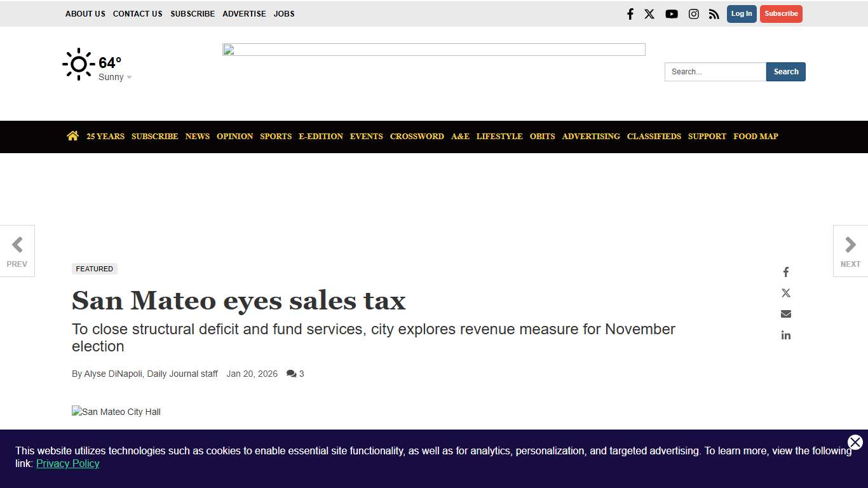Switch to the E-EDITION section

click(320, 136)
